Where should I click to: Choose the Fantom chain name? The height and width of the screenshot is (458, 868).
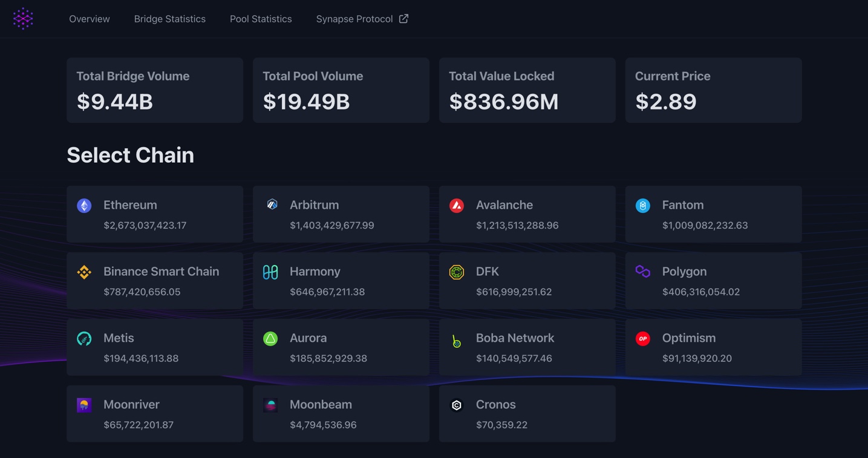[683, 205]
